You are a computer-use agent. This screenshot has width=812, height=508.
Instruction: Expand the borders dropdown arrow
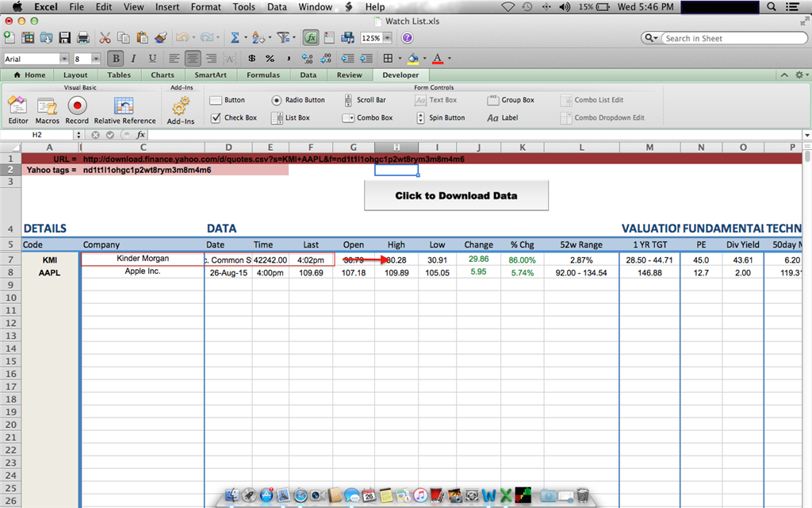pyautogui.click(x=400, y=59)
